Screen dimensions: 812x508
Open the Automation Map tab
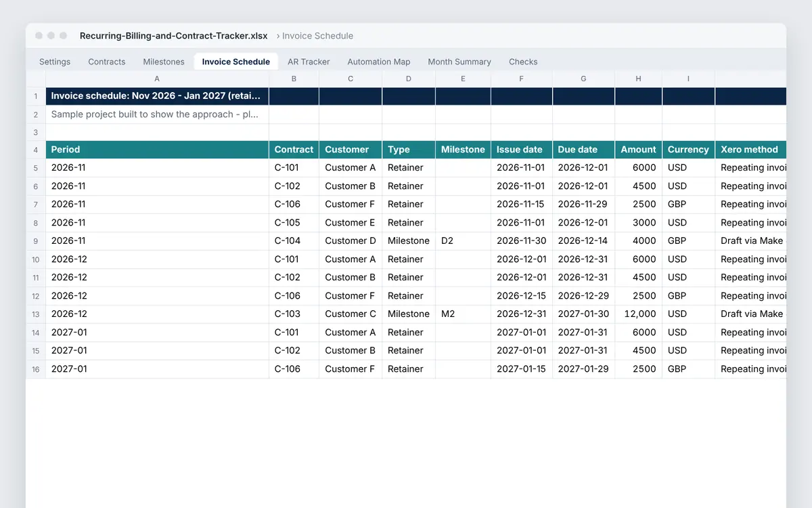coord(379,62)
